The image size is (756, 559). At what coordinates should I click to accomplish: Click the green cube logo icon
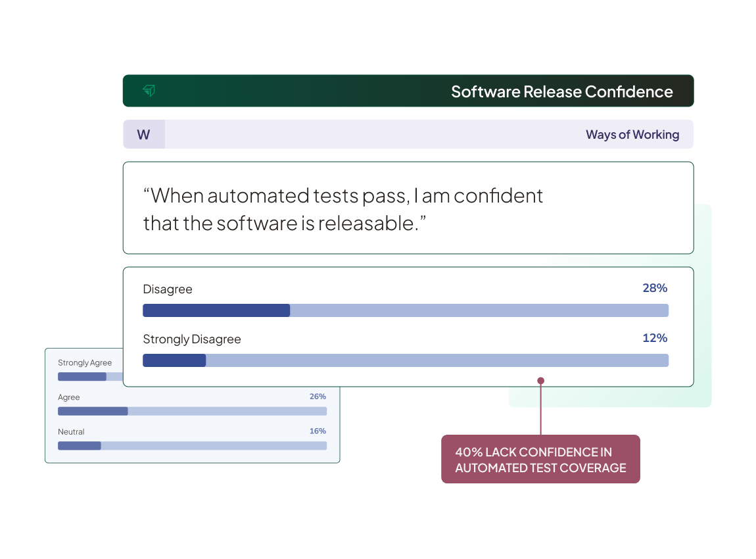click(x=149, y=91)
